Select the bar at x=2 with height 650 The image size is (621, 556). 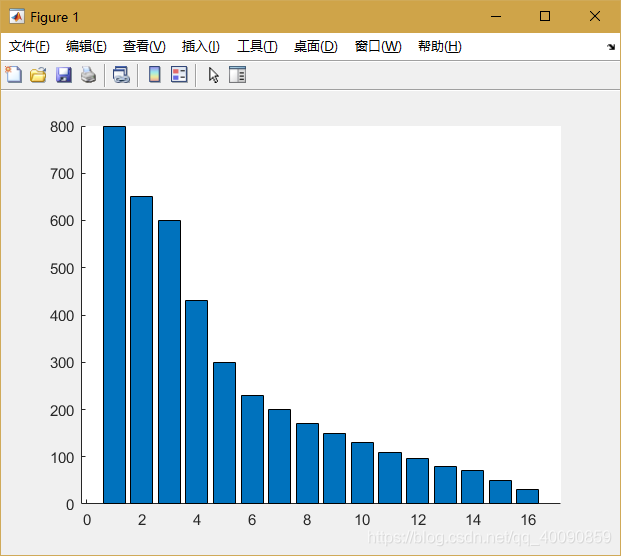pyautogui.click(x=141, y=350)
